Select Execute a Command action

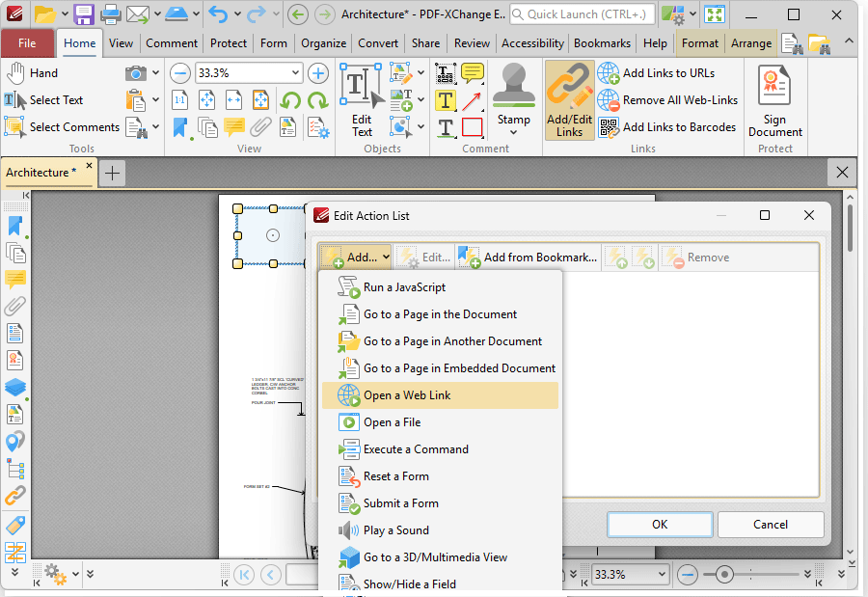440,449
